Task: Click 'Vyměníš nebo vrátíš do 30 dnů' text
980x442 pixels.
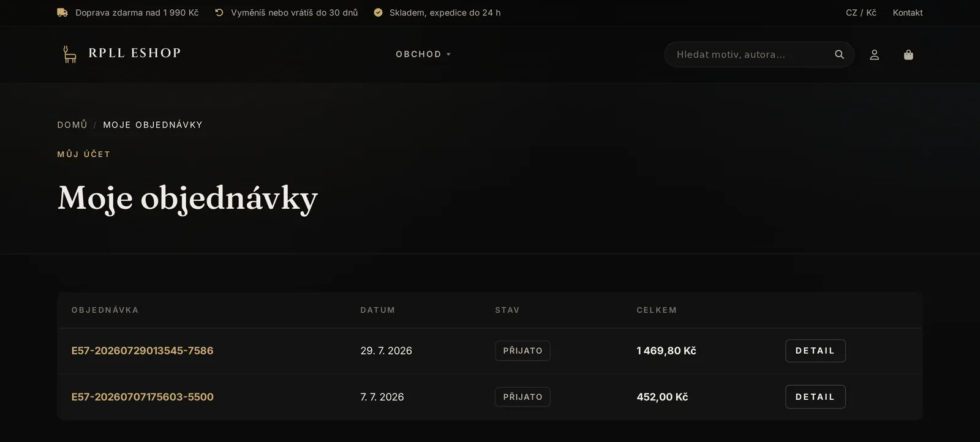Action: click(294, 12)
